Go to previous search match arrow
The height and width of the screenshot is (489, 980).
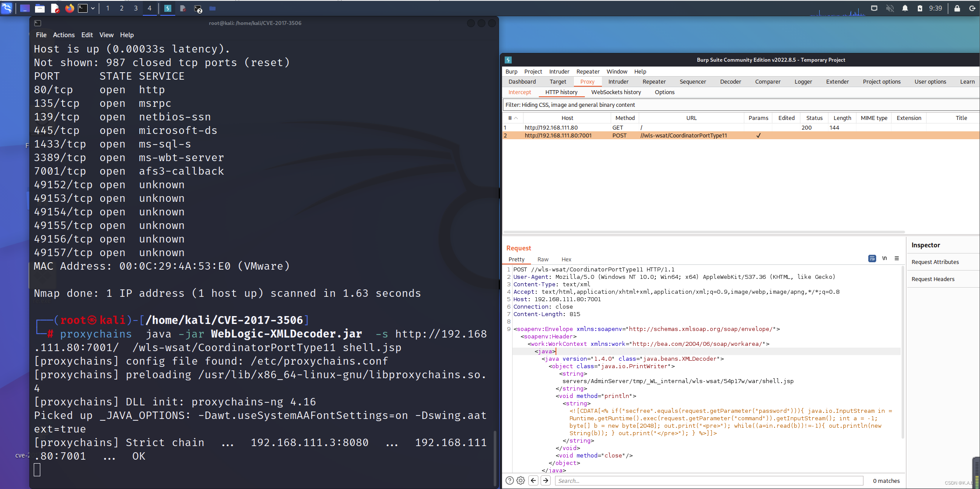click(533, 481)
